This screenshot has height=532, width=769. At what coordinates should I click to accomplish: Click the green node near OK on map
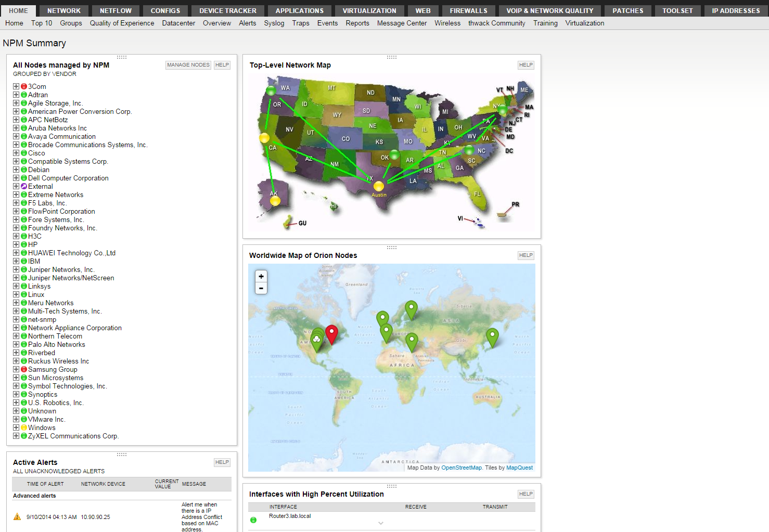click(394, 154)
